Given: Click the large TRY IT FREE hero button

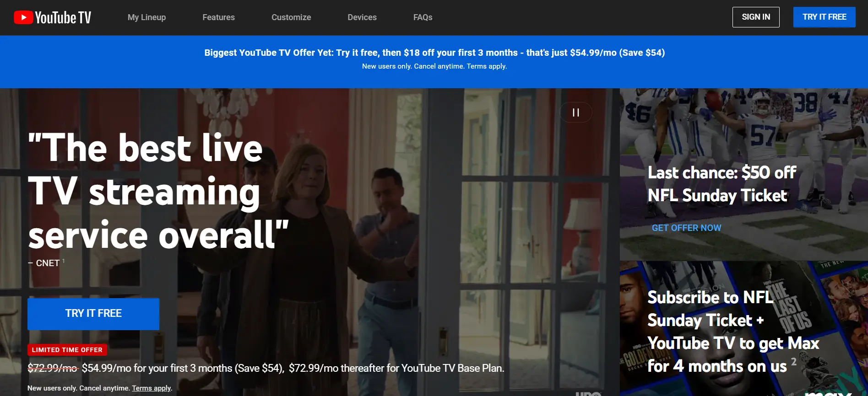Looking at the screenshot, I should [x=93, y=314].
